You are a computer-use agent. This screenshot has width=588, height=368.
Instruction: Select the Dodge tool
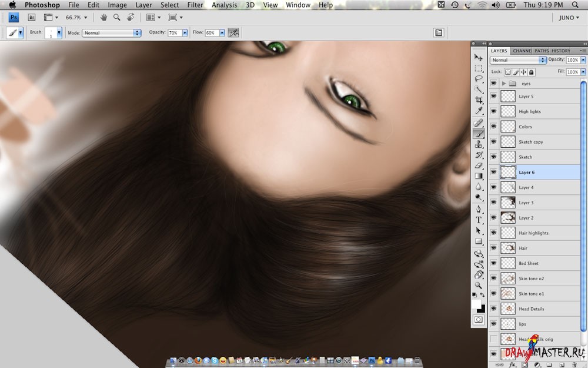coord(479,197)
